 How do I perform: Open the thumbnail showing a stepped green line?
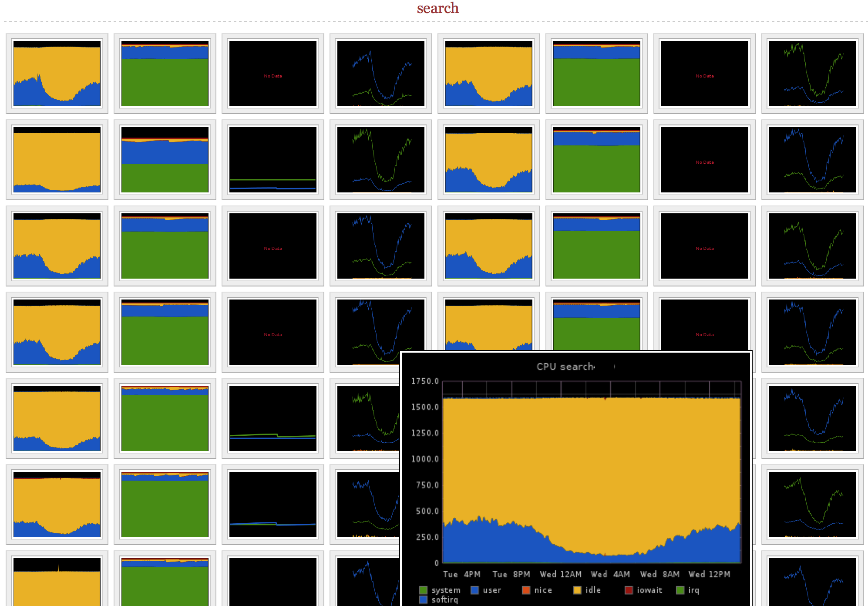pos(273,418)
